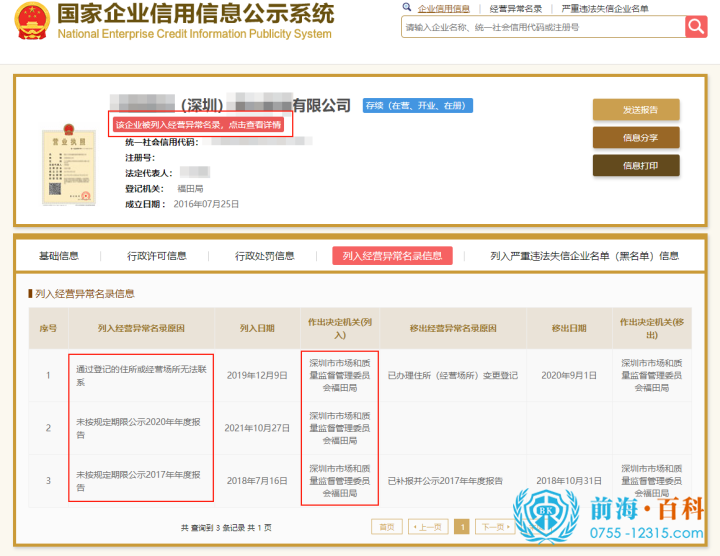
Task: Click the 移出日期 column header
Action: 569,328
